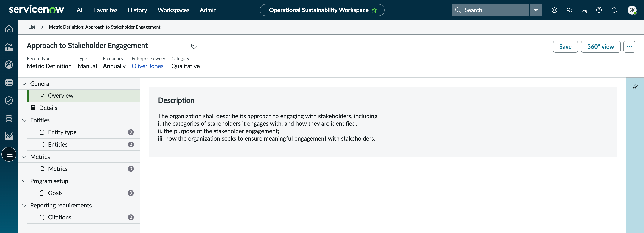Open the Citations related list
The image size is (644, 233).
click(84, 217)
